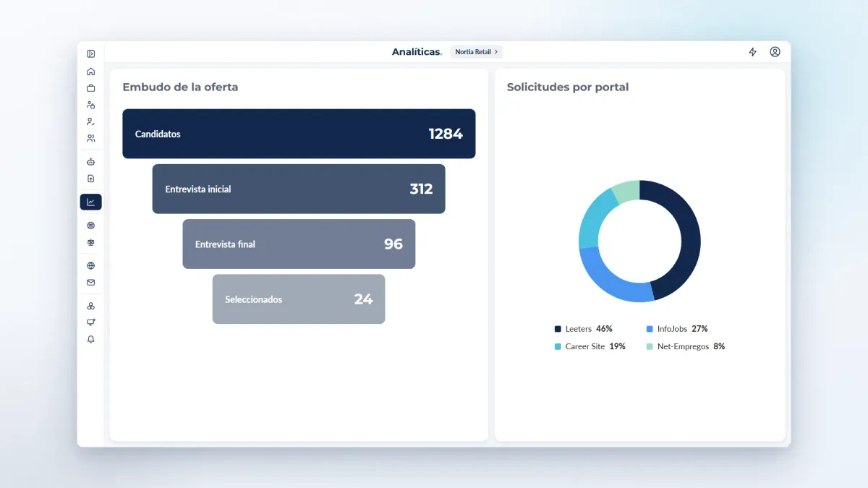Open the balance scale icon
Image resolution: width=868 pixels, height=488 pixels.
[x=91, y=242]
